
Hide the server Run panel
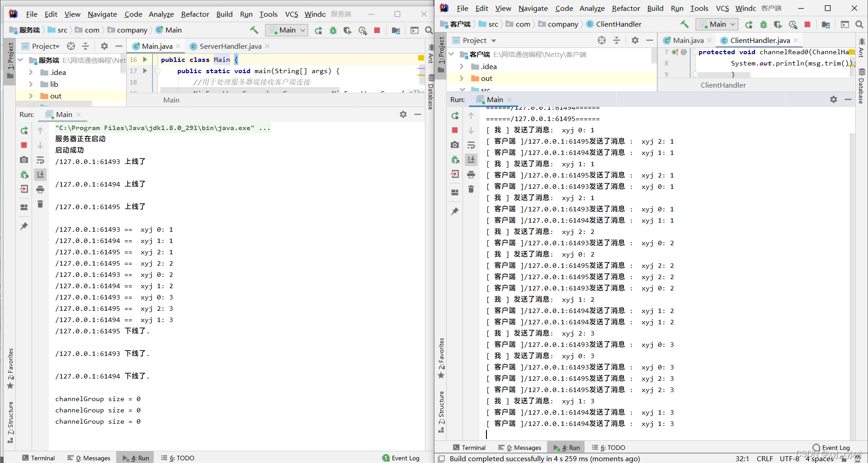pyautogui.click(x=418, y=114)
